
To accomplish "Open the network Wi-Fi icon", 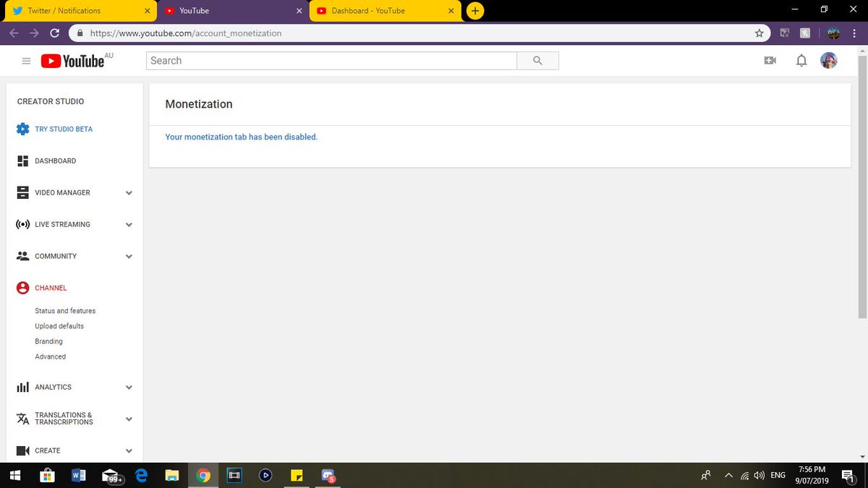I will [744, 476].
